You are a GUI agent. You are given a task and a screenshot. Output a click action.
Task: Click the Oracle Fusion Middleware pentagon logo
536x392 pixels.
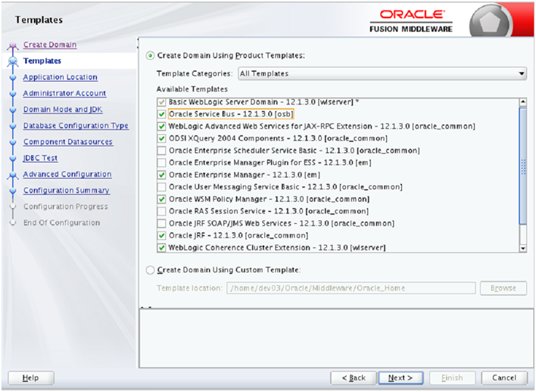click(491, 22)
